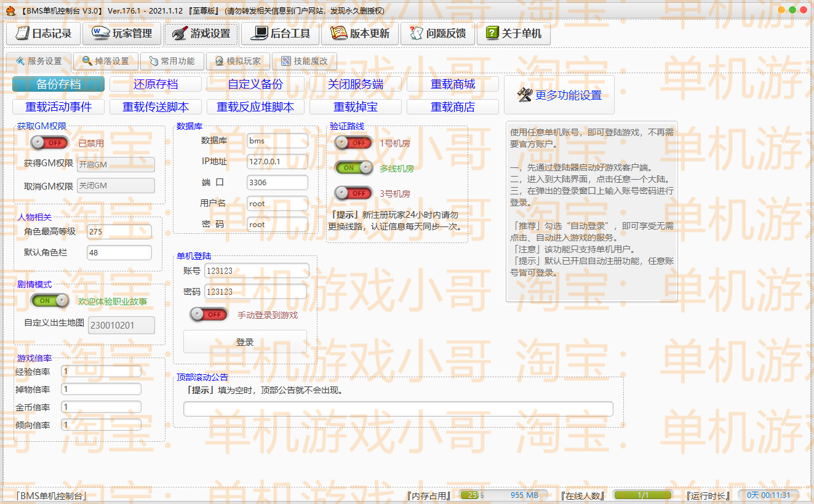Edit 金币倍率 field
Viewport: 814px width, 504px height.
click(101, 407)
